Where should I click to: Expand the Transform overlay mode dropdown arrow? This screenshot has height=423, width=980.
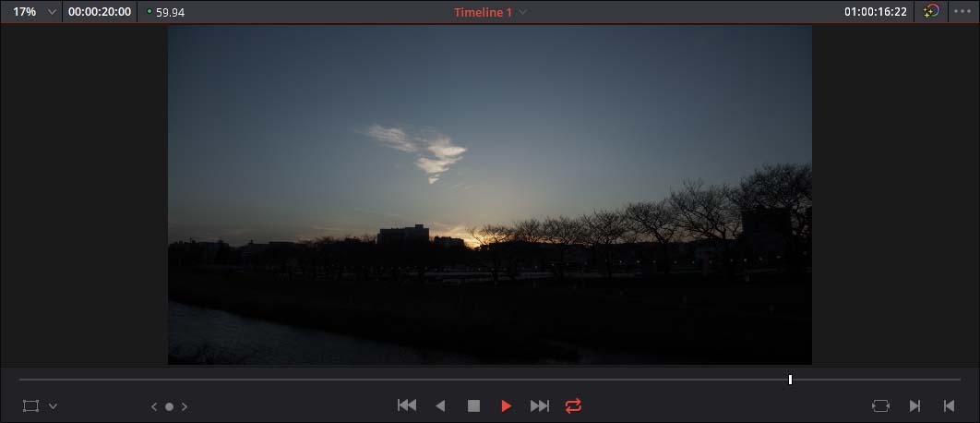point(54,406)
